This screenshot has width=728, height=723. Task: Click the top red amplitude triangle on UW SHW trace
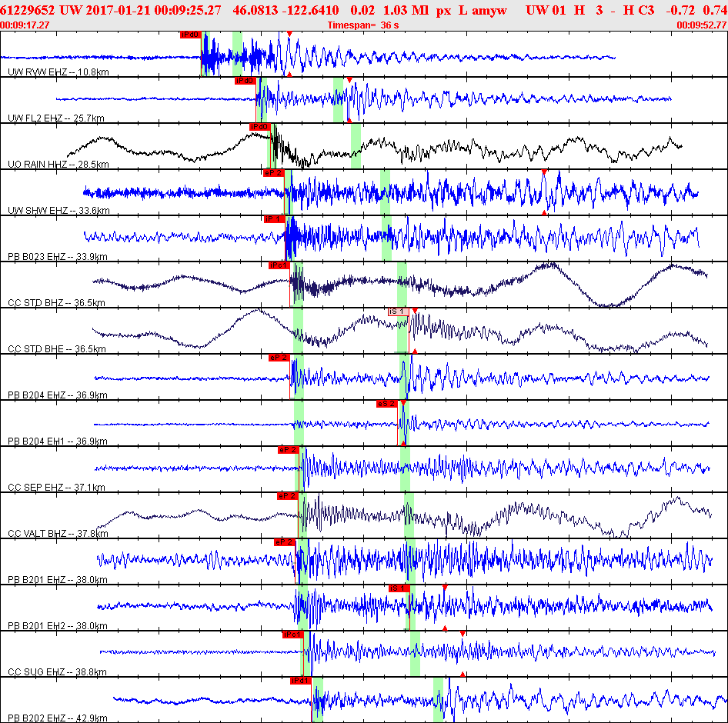click(544, 172)
